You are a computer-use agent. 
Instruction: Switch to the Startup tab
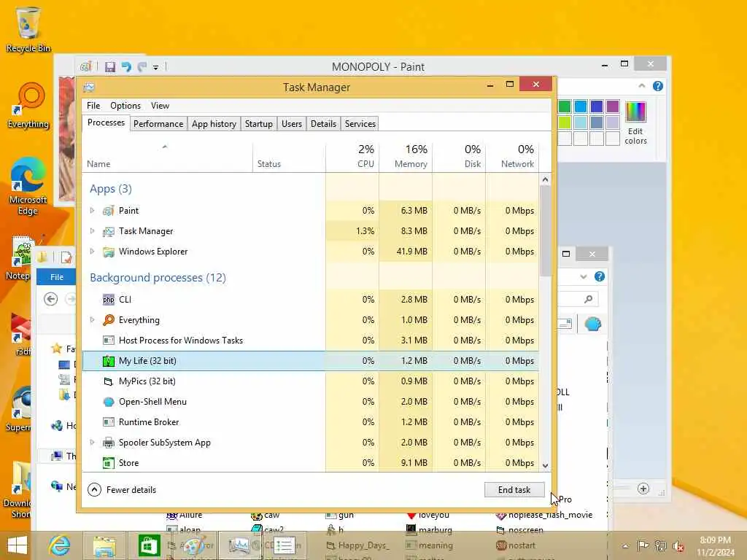coord(259,124)
